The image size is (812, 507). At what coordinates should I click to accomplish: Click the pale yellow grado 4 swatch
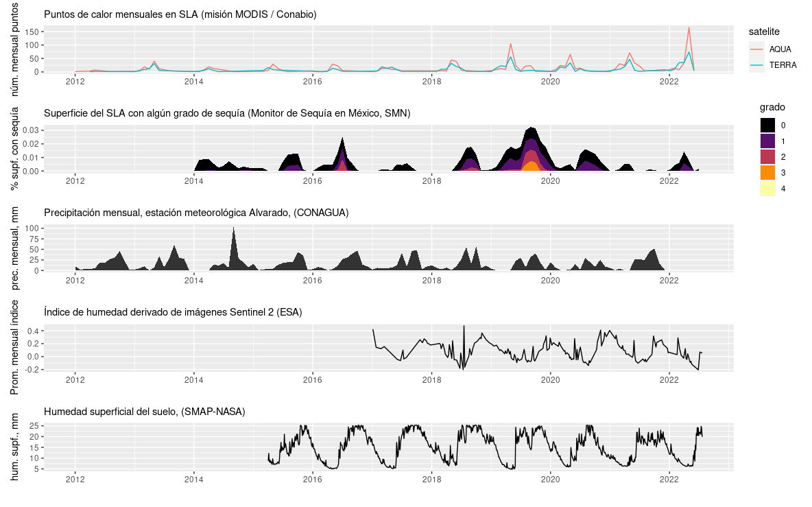[767, 188]
